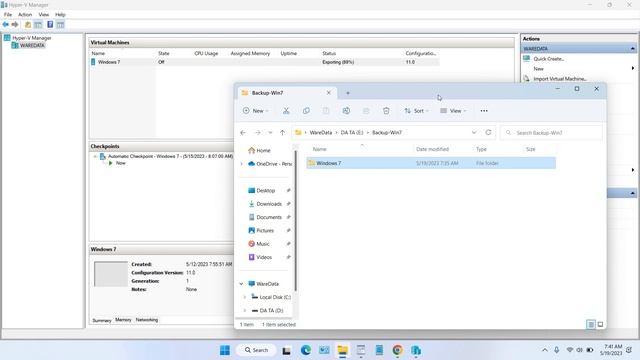Click the DATA (E:) breadcrumb in address bar
This screenshot has height=360, width=640.
352,133
